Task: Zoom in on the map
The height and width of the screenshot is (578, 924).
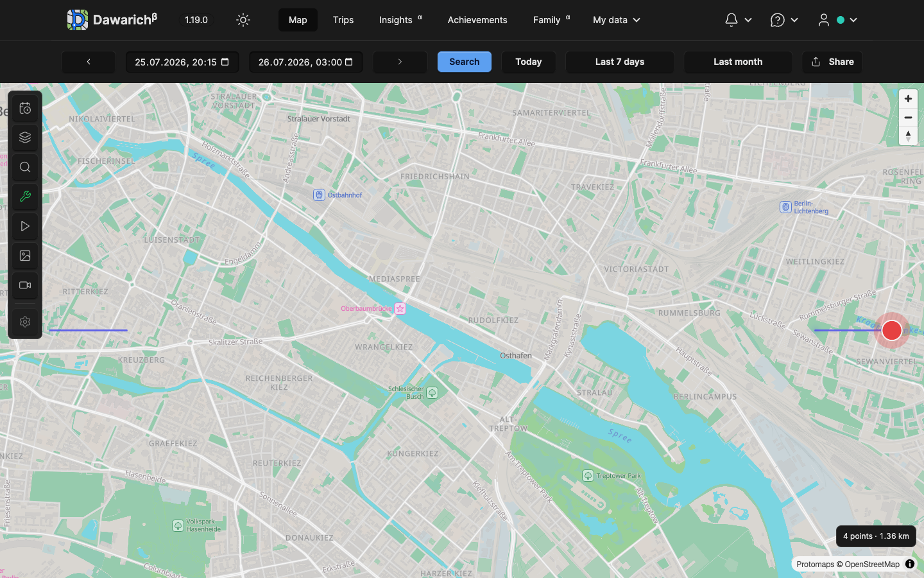Action: (x=908, y=99)
